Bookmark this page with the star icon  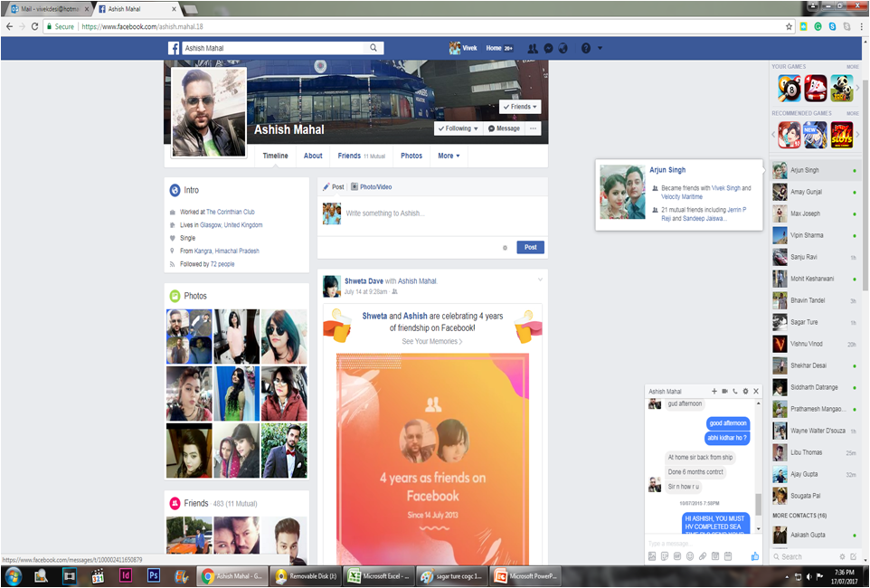pos(789,26)
